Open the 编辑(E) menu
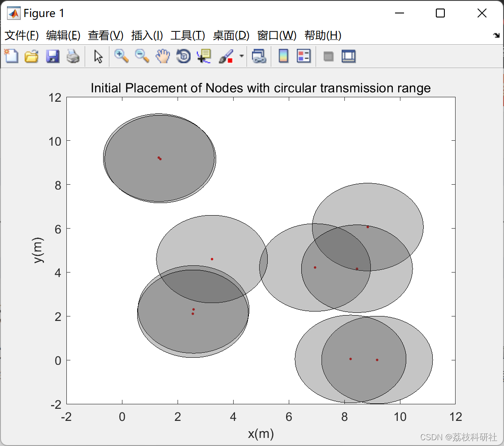504x446 pixels. [x=63, y=35]
